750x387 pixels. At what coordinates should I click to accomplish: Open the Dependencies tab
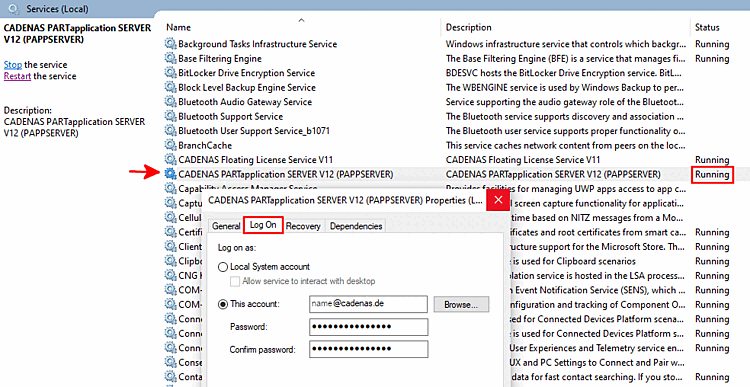pos(356,226)
